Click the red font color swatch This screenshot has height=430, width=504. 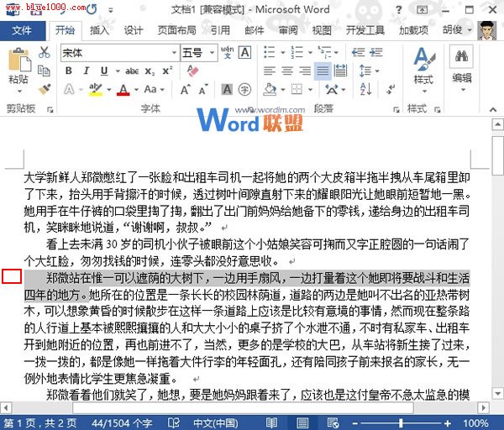(123, 89)
